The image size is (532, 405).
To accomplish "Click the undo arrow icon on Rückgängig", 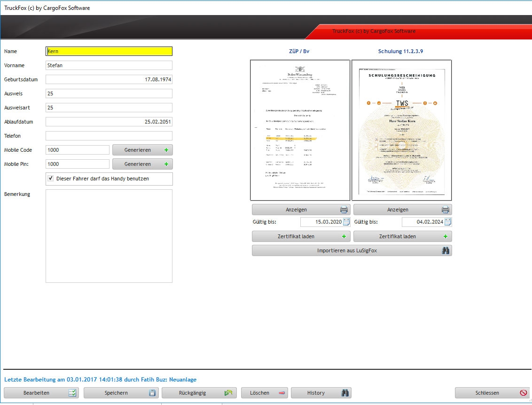I will (228, 393).
